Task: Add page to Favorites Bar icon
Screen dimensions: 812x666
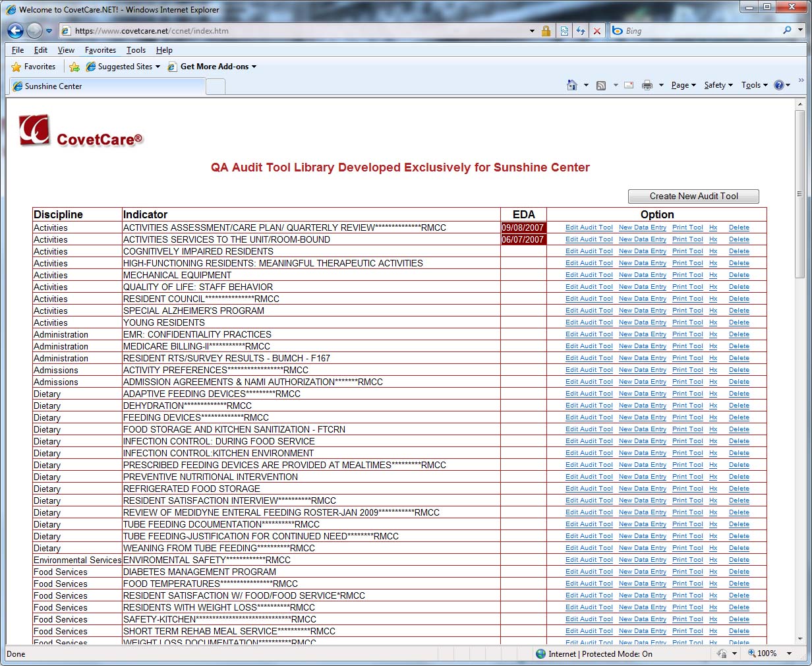Action: [74, 67]
